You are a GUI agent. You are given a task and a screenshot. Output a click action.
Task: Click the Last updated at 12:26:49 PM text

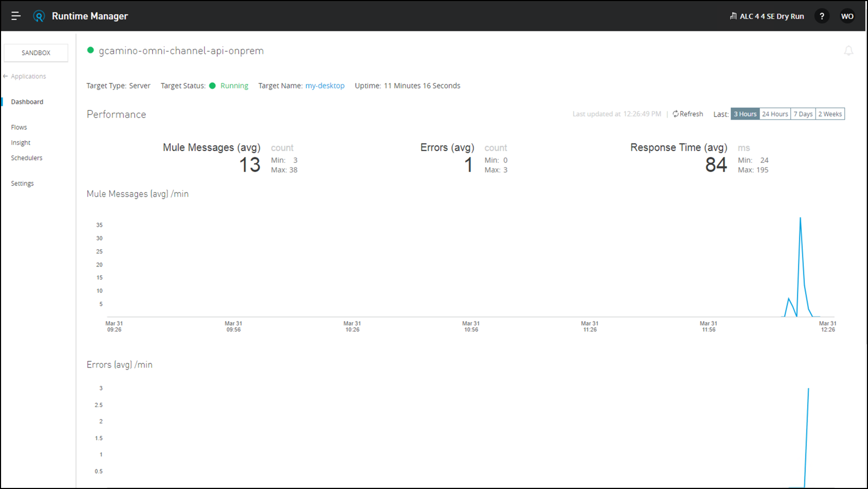pos(617,114)
